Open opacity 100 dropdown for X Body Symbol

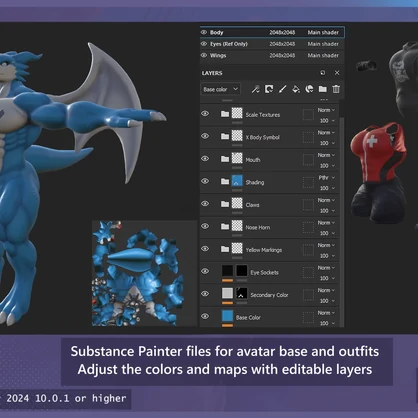(x=327, y=143)
